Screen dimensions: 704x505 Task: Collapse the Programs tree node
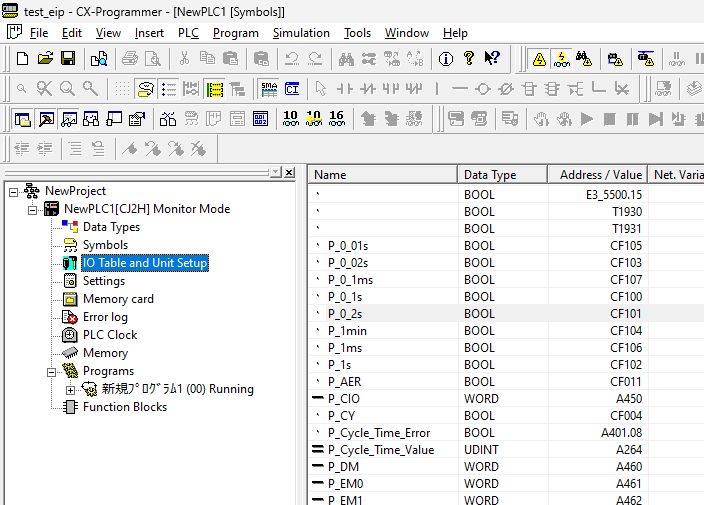[x=52, y=372]
